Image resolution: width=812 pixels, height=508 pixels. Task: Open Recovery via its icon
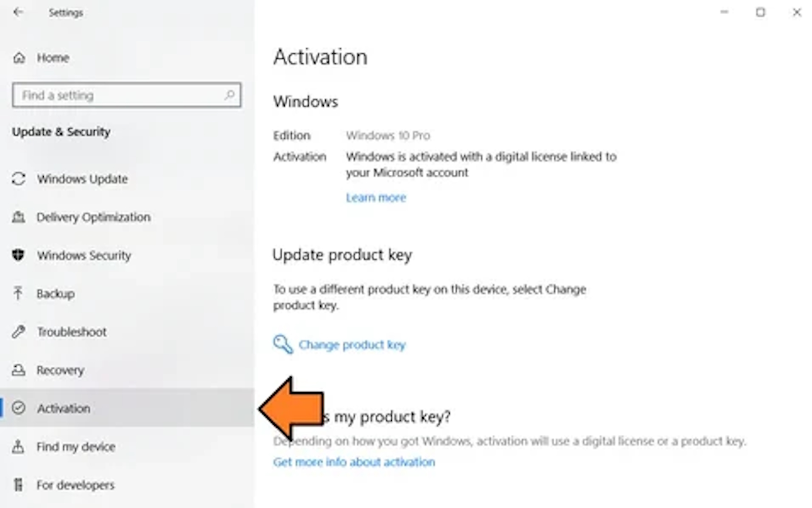click(19, 370)
